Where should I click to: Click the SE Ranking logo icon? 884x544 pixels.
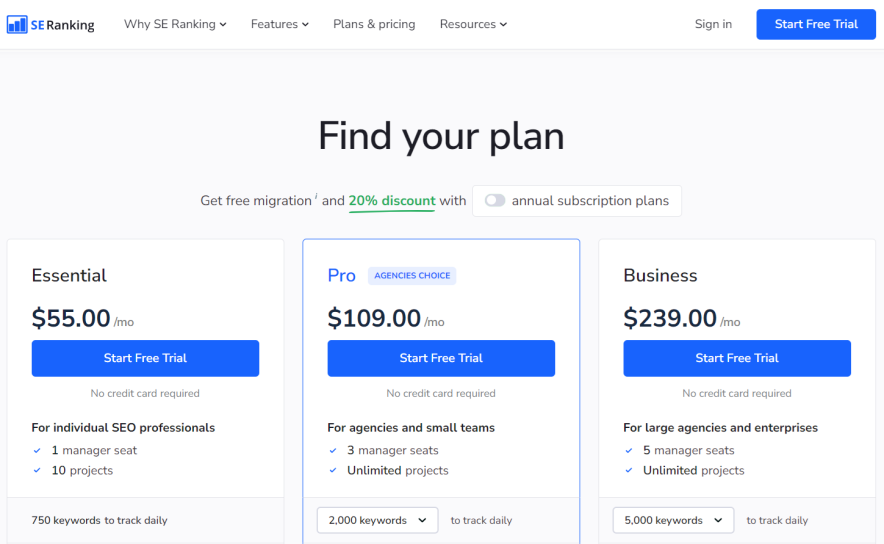pyautogui.click(x=17, y=24)
